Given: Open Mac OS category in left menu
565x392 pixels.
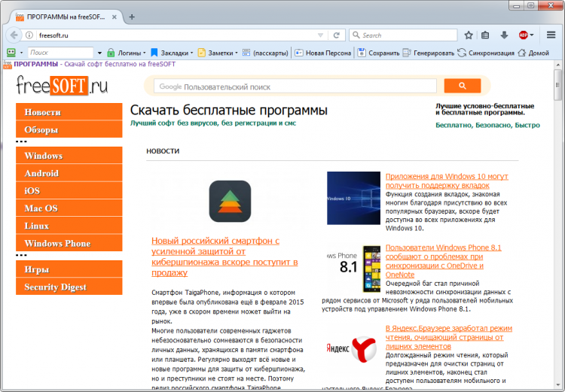Looking at the screenshot, I should (69, 208).
